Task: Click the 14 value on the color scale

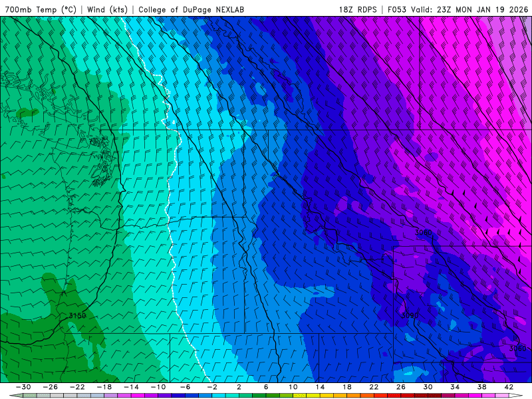Action: 320,387
